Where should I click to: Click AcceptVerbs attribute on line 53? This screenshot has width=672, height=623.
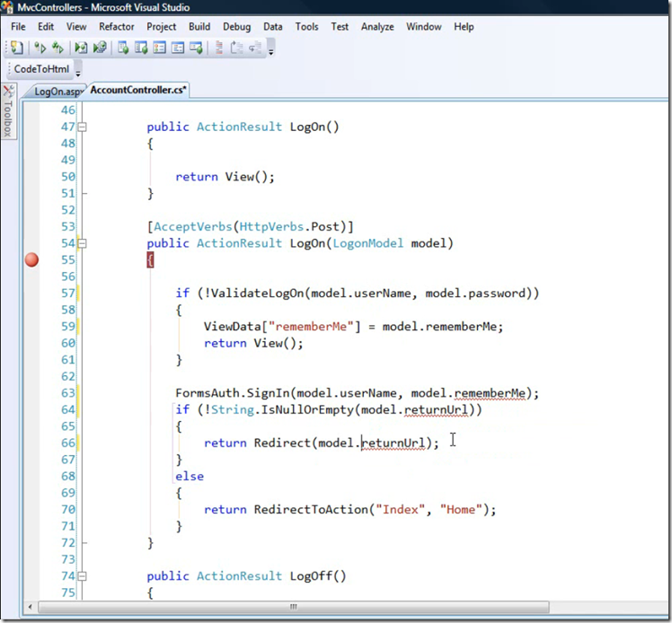[193, 226]
